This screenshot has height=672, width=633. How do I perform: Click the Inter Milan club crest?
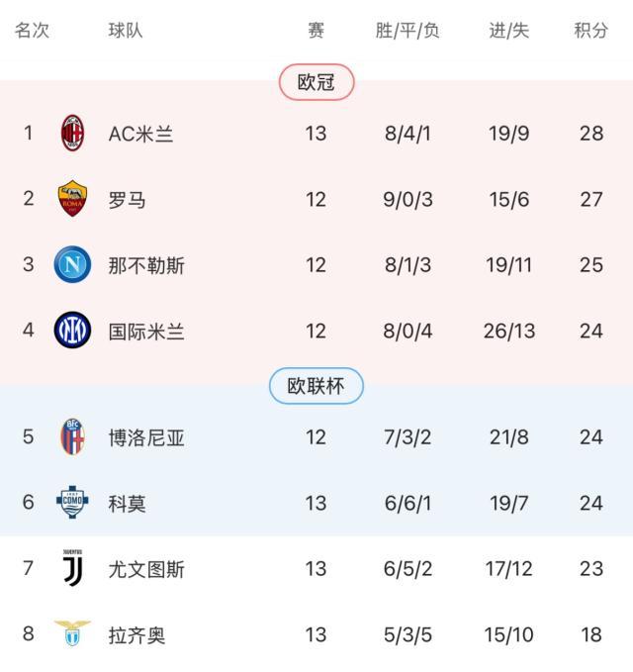72,330
